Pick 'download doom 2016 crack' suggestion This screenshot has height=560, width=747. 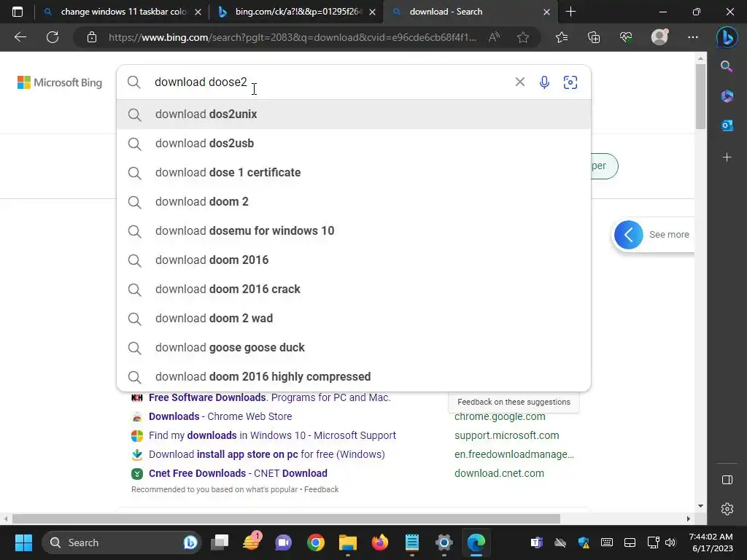tap(354, 289)
